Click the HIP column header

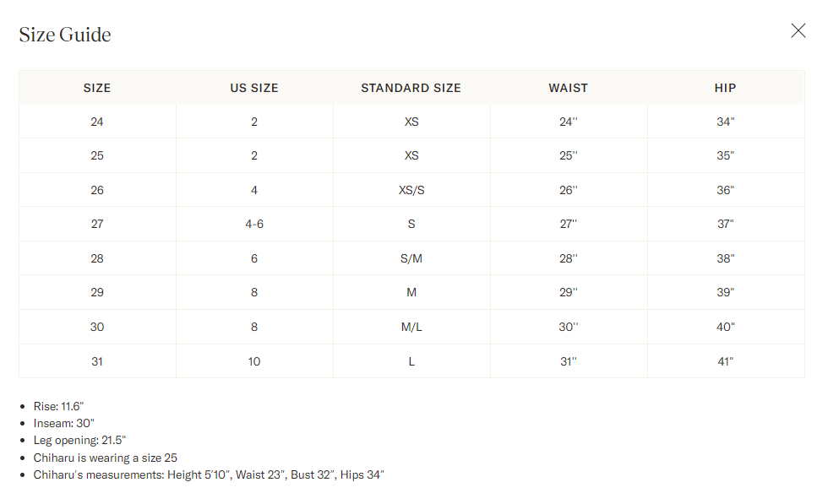725,88
